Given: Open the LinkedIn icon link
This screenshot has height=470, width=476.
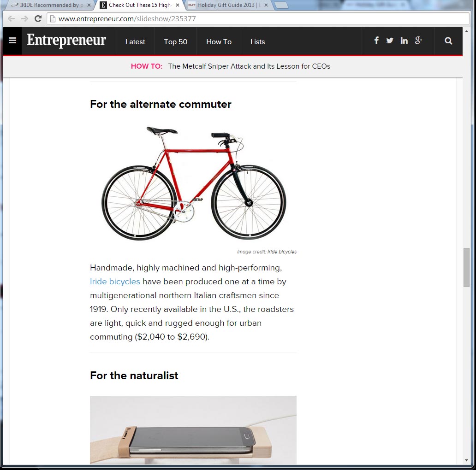Looking at the screenshot, I should pyautogui.click(x=404, y=41).
